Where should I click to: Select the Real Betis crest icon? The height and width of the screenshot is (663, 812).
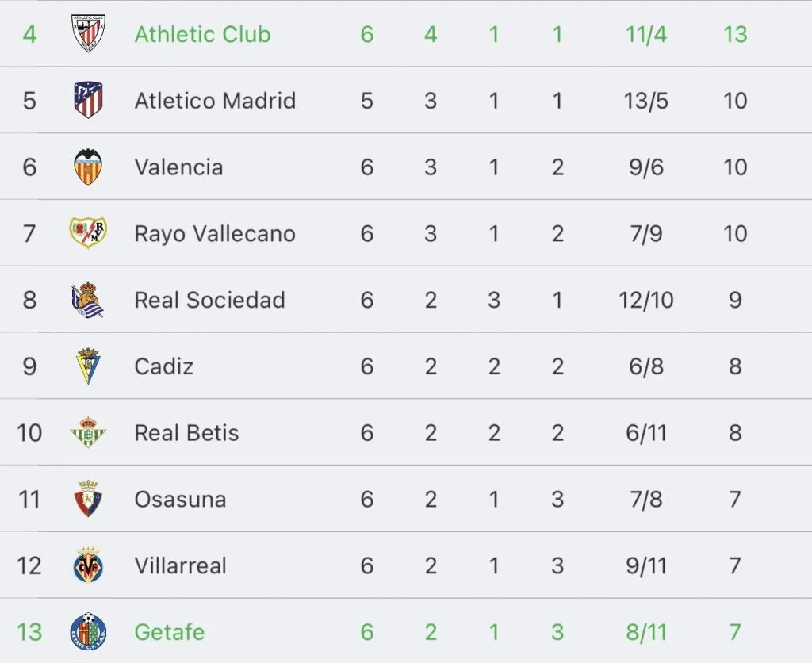(x=88, y=433)
